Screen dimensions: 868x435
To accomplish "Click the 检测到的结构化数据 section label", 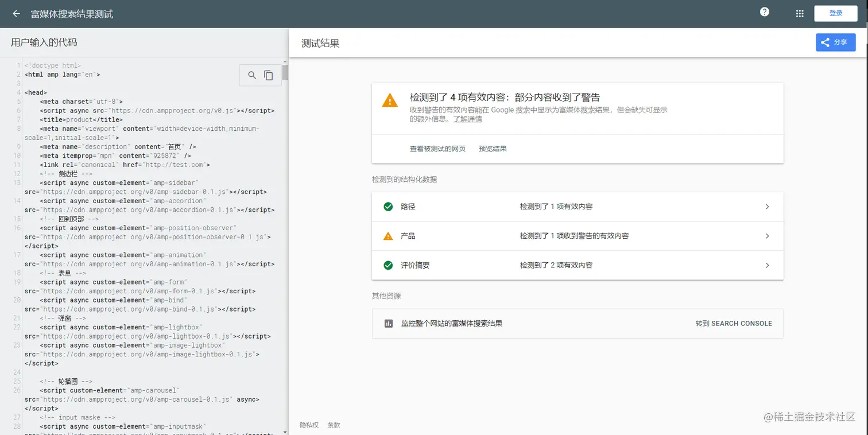I will [404, 180].
